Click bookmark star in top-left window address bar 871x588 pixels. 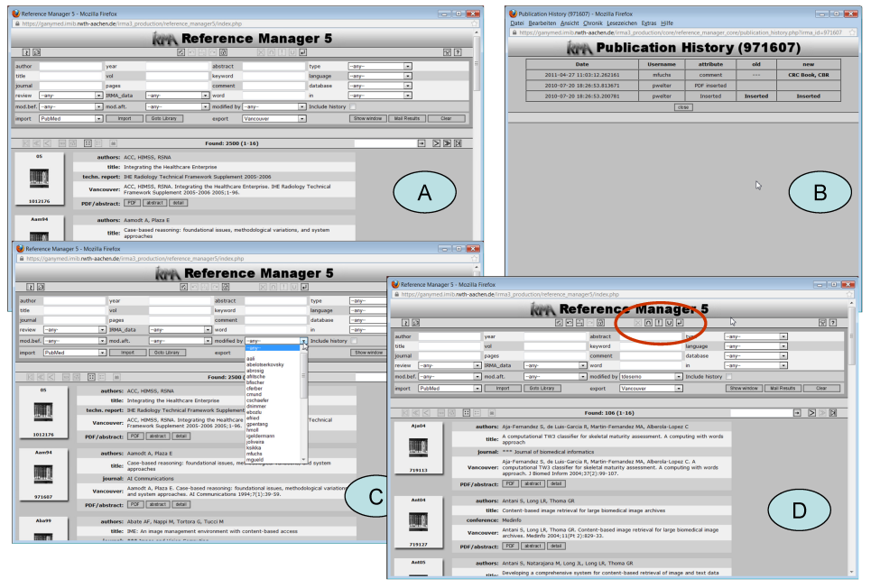pyautogui.click(x=474, y=23)
